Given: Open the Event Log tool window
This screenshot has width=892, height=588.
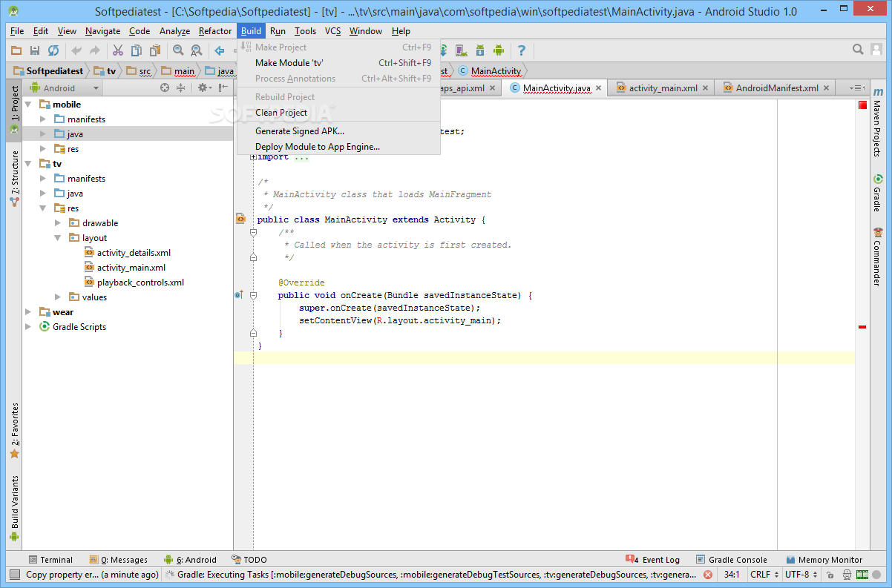Looking at the screenshot, I should pyautogui.click(x=653, y=560).
